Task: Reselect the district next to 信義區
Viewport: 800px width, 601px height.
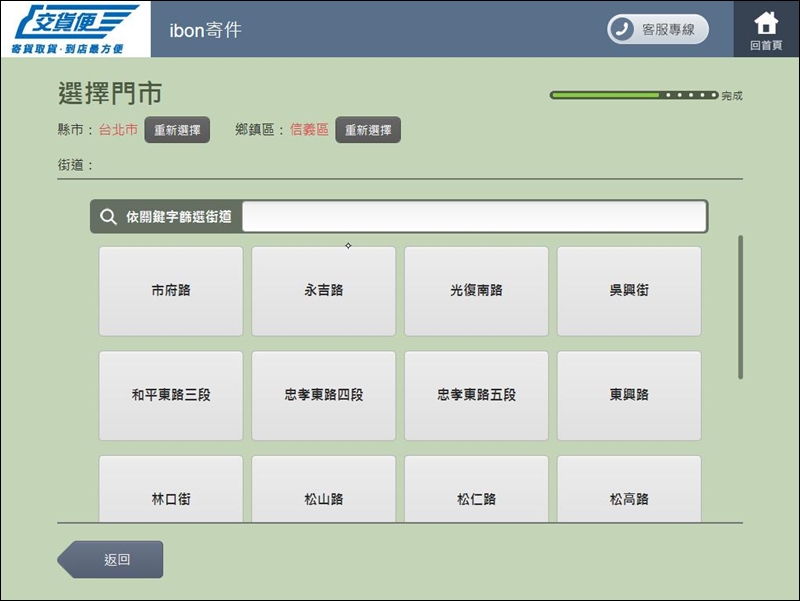Action: click(x=368, y=130)
